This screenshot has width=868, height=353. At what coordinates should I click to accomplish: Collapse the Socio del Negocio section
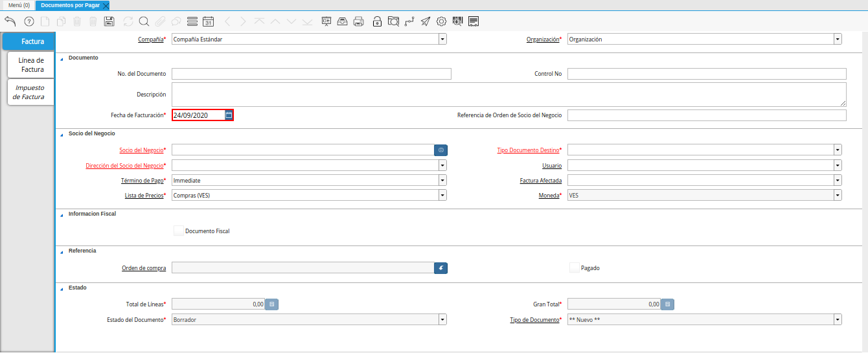tap(62, 133)
